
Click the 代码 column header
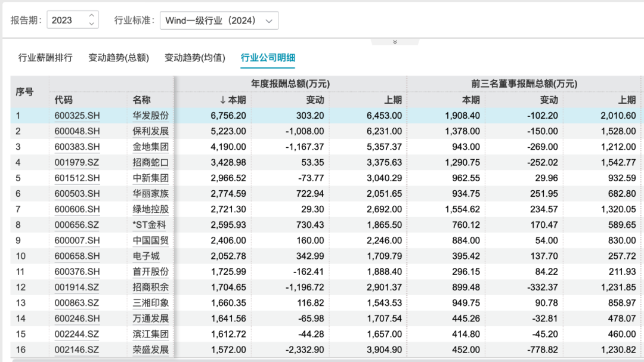[x=63, y=100]
